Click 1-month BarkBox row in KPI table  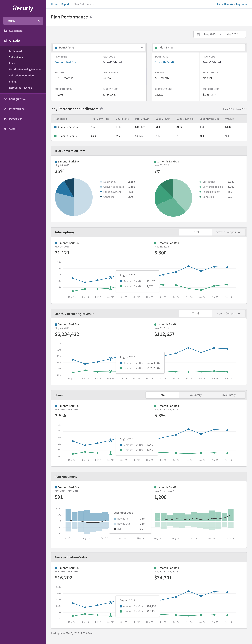pos(149,136)
